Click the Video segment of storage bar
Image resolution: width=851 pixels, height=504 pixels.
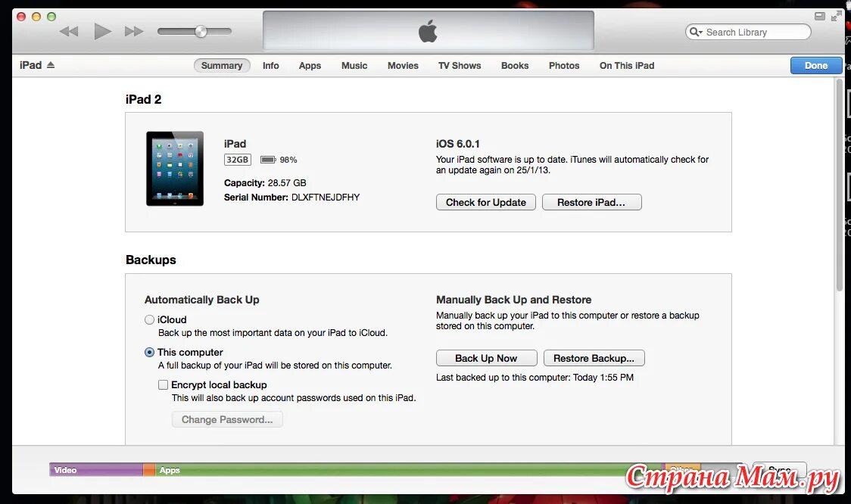pos(96,470)
